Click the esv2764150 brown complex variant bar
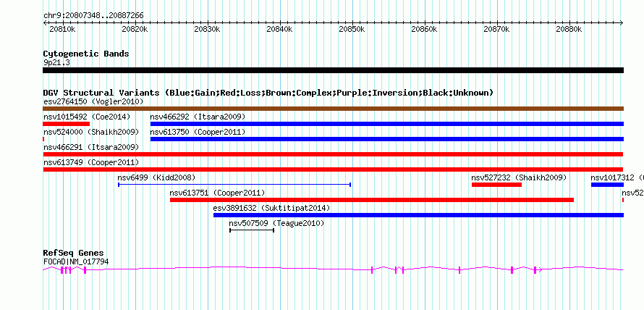Viewport: 644px width, 310px height. click(x=333, y=109)
